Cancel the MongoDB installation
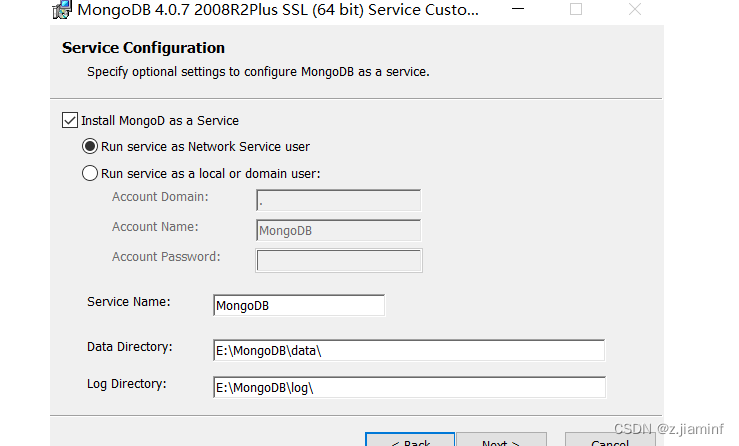The image size is (739, 446). pos(610,439)
